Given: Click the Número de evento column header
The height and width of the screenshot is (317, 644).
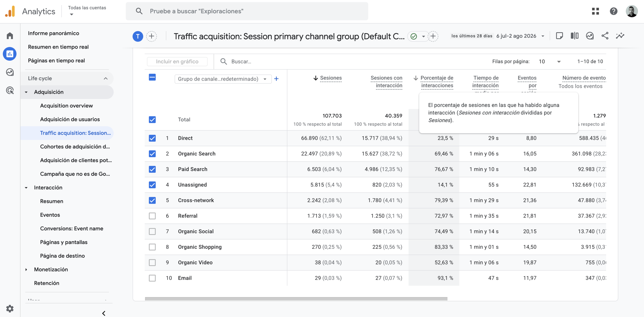Looking at the screenshot, I should 584,78.
